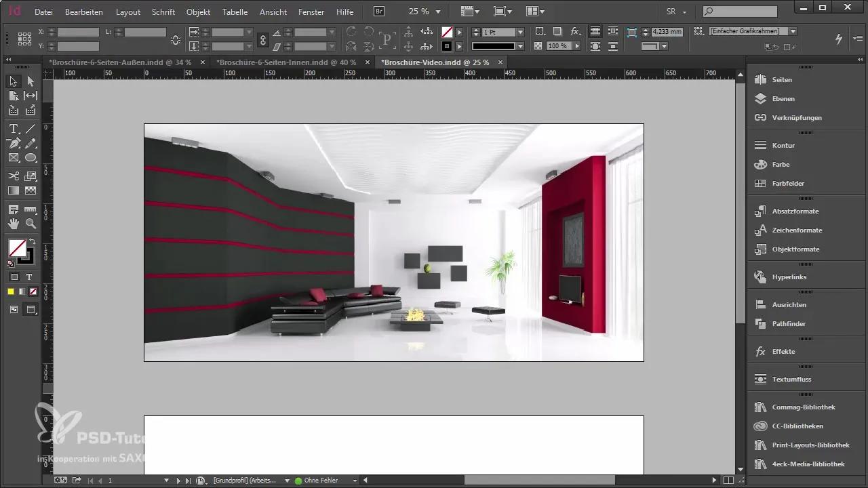Switch to Broschüre-6-Seiten-Innen.indd tab
Screen dimensions: 868x488
point(286,62)
